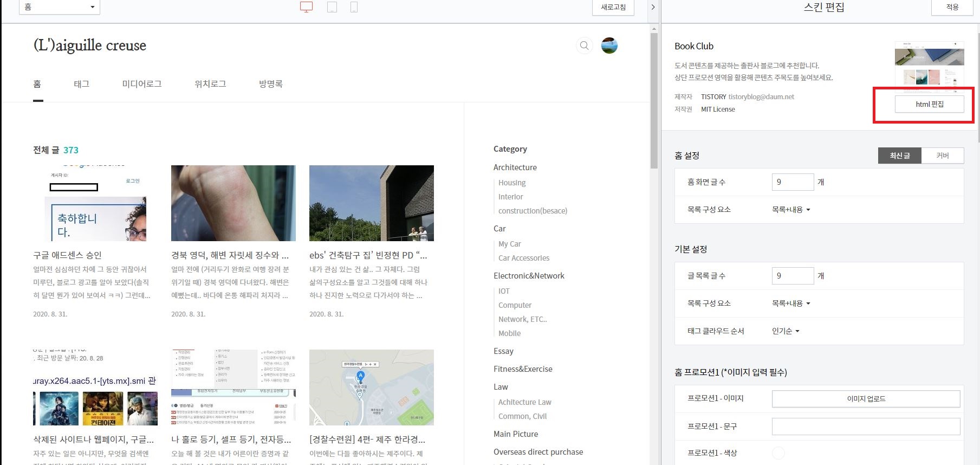This screenshot has height=465, width=980.
Task: Open the html 편집 button
Action: [930, 104]
